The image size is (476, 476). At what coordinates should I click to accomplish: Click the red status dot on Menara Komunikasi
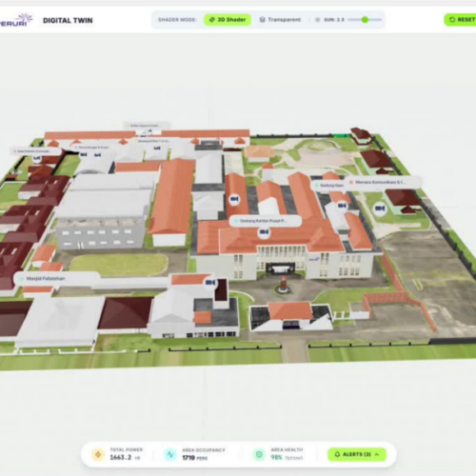click(351, 182)
